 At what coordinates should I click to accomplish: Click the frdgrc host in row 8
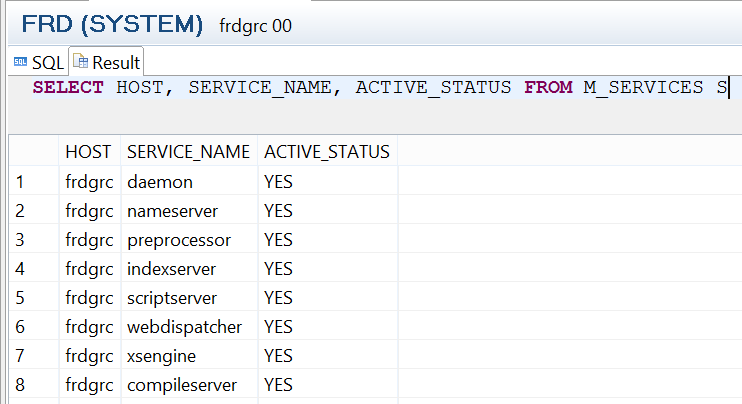point(89,385)
